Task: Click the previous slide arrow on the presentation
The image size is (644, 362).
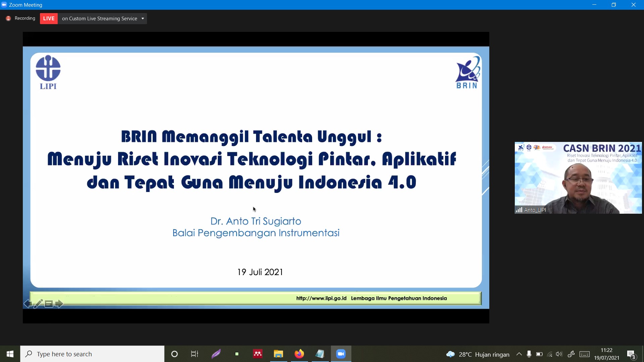Action: coord(28,304)
